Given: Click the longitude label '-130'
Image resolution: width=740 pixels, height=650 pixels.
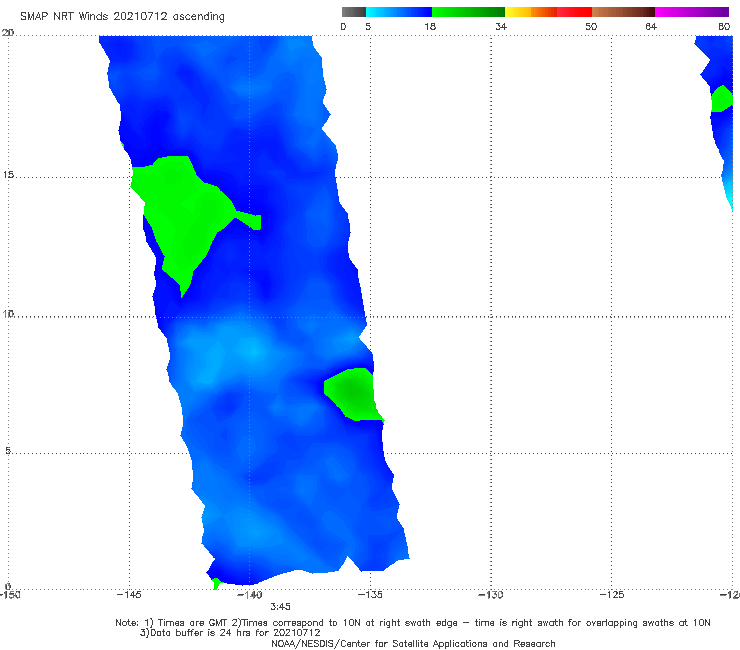Looking at the screenshot, I should click(x=491, y=594).
